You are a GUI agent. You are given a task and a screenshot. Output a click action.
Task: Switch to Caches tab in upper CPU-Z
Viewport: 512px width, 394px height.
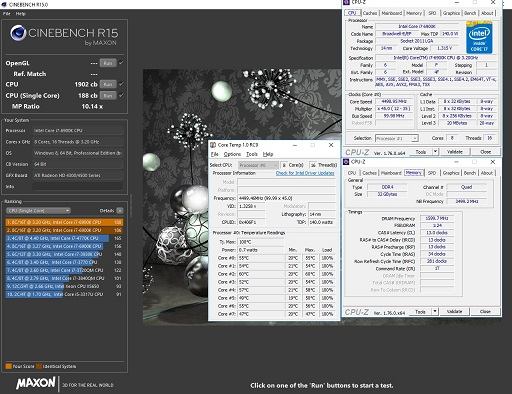tap(370, 13)
